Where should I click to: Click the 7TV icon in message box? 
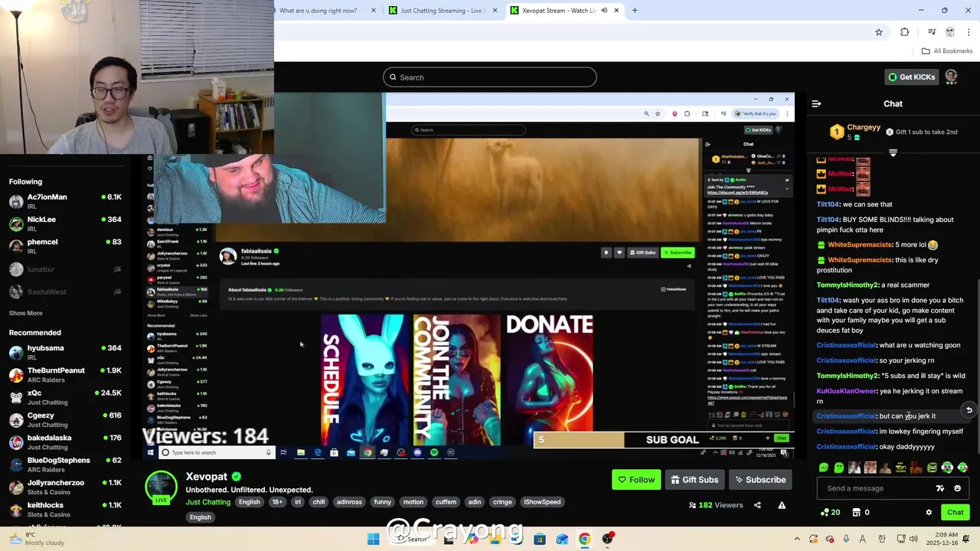[940, 488]
